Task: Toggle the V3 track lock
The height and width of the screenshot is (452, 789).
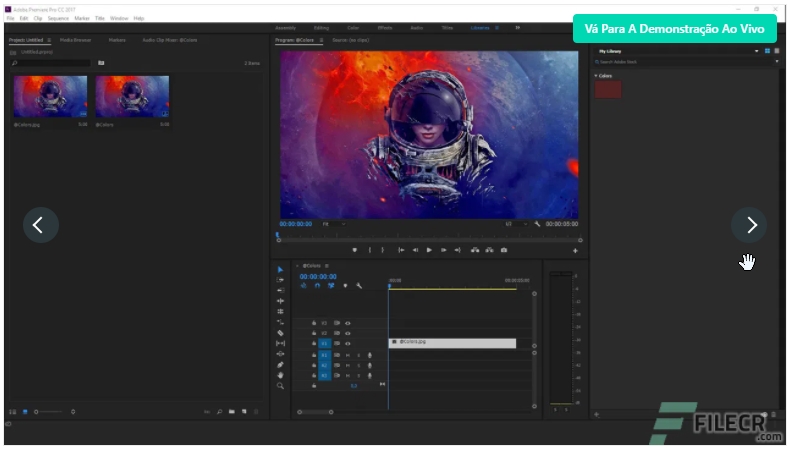Action: click(x=313, y=323)
